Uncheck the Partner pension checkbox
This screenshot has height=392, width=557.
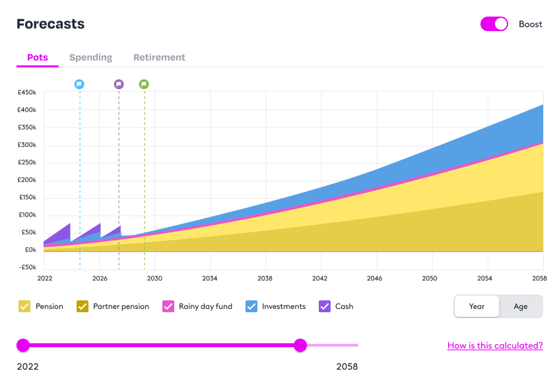point(82,306)
